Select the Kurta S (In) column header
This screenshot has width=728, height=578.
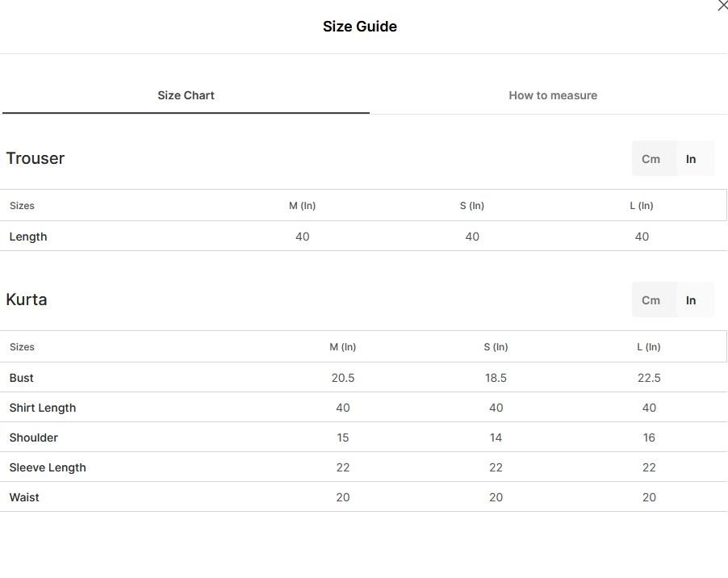496,347
